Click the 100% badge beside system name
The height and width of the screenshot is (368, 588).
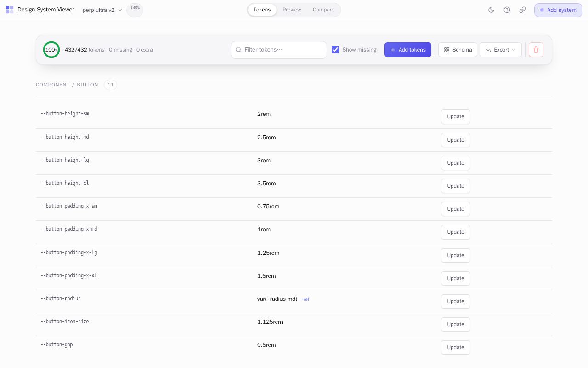(x=135, y=10)
